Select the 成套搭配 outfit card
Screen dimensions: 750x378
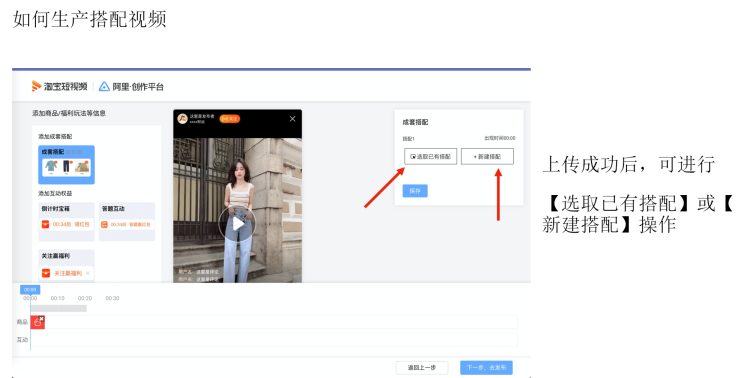point(66,165)
